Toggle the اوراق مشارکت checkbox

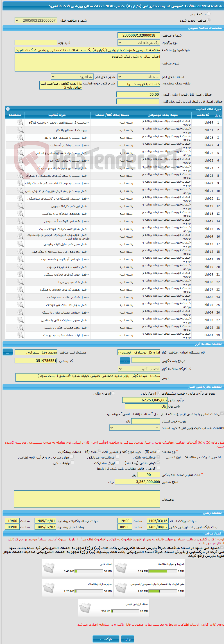(117, 462)
